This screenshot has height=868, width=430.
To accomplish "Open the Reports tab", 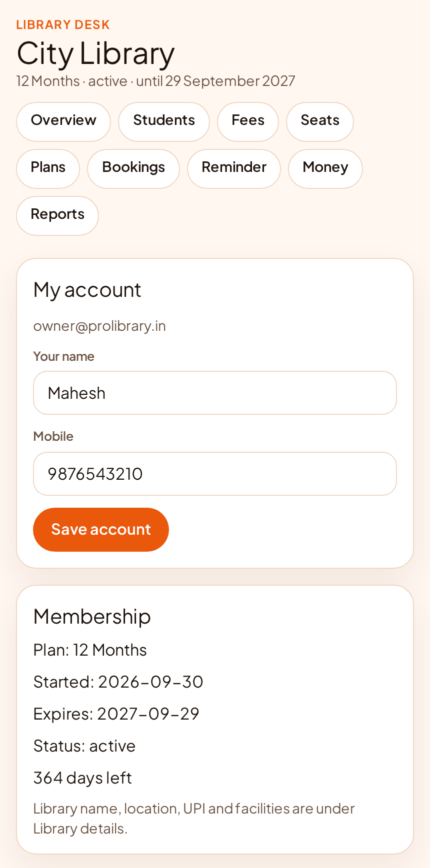I will [57, 215].
